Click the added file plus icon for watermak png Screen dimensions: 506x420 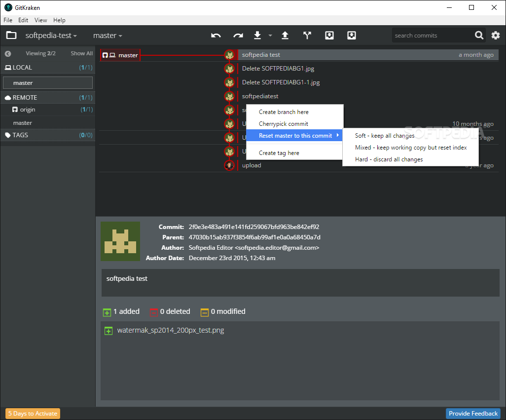(x=108, y=331)
